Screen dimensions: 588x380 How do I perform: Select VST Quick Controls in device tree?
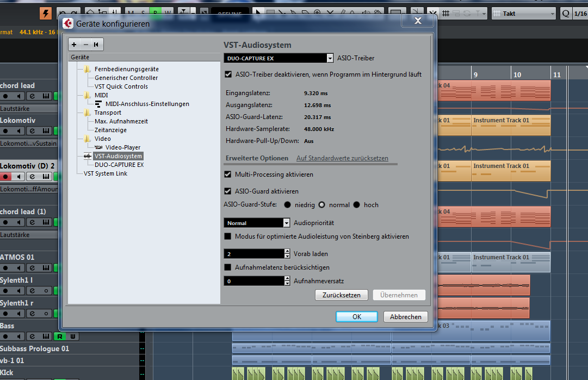point(121,86)
